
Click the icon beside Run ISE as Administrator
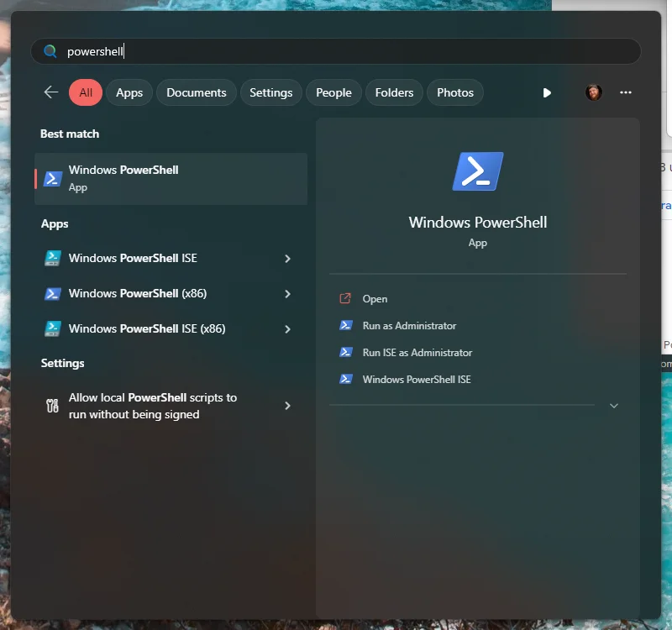click(346, 352)
